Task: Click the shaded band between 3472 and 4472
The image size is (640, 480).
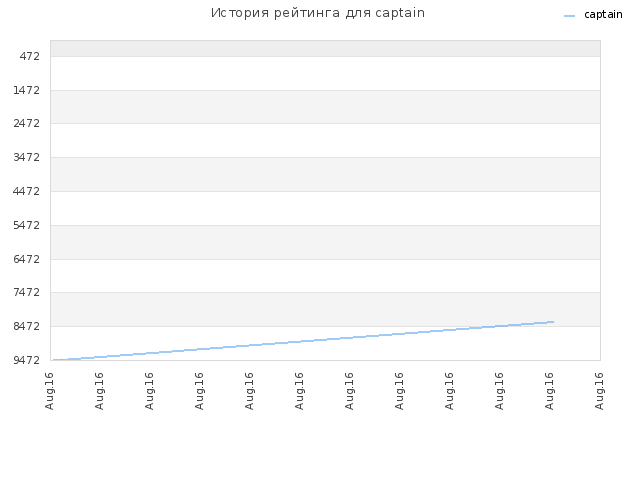Action: pyautogui.click(x=325, y=174)
